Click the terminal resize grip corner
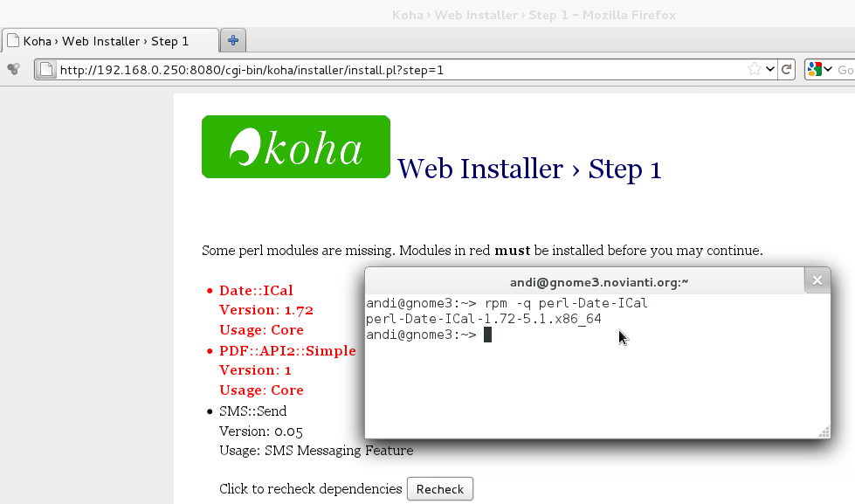 pos(824,432)
